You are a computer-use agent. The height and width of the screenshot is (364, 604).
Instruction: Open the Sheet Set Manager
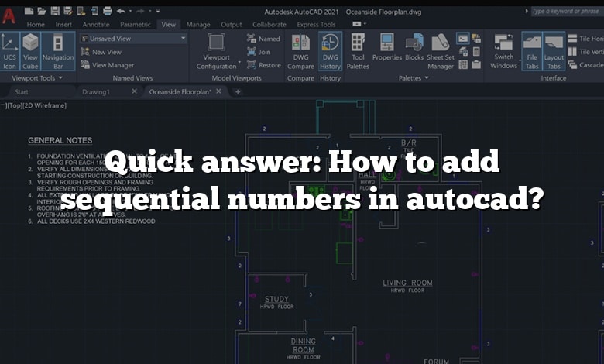point(441,52)
